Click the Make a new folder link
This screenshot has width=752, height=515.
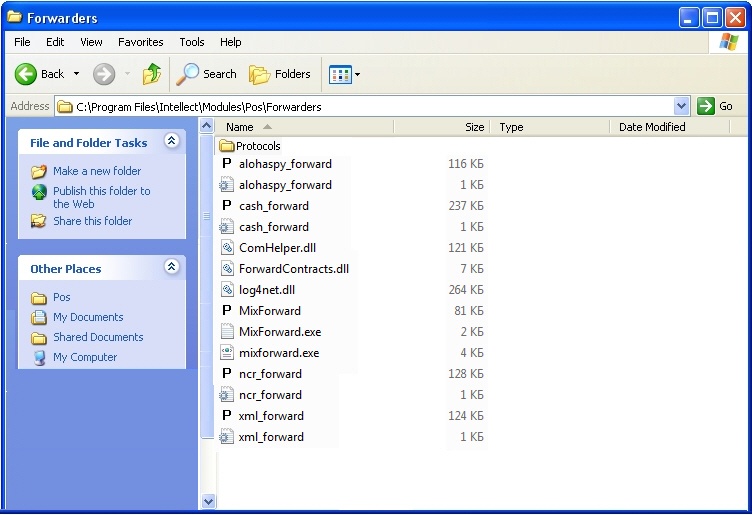pos(97,171)
